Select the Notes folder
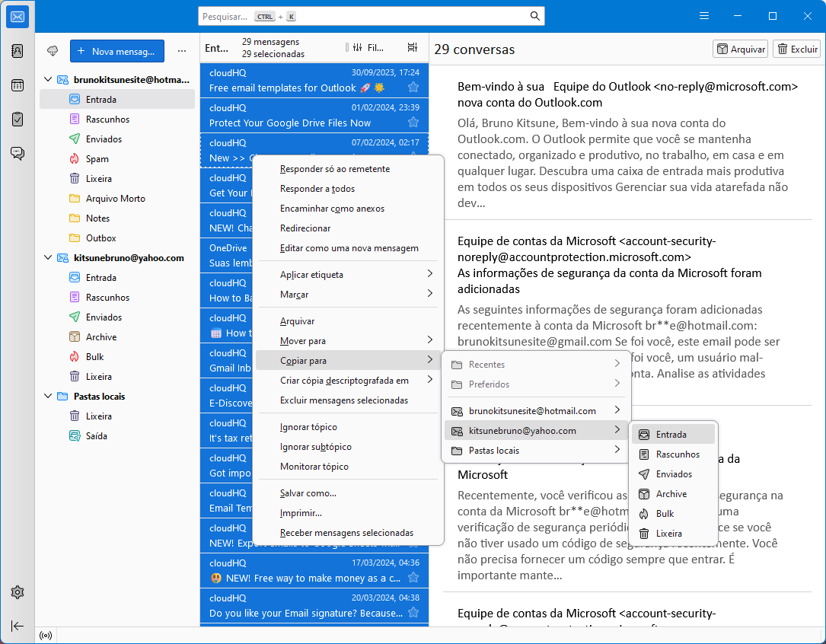 117,218
